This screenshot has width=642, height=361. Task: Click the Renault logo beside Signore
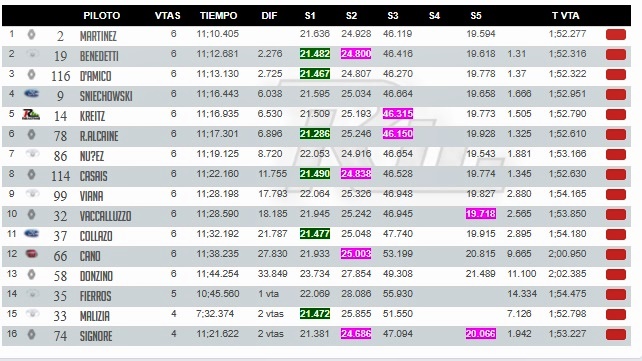(32, 334)
